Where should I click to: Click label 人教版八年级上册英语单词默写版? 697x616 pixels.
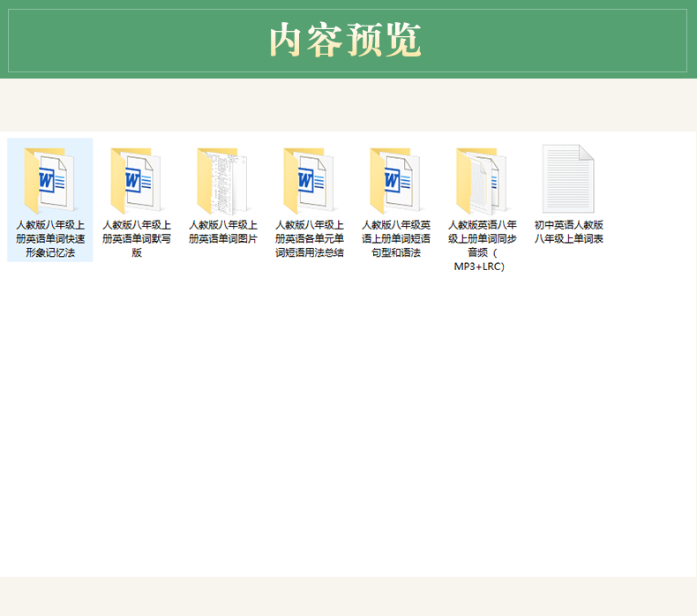click(x=137, y=239)
